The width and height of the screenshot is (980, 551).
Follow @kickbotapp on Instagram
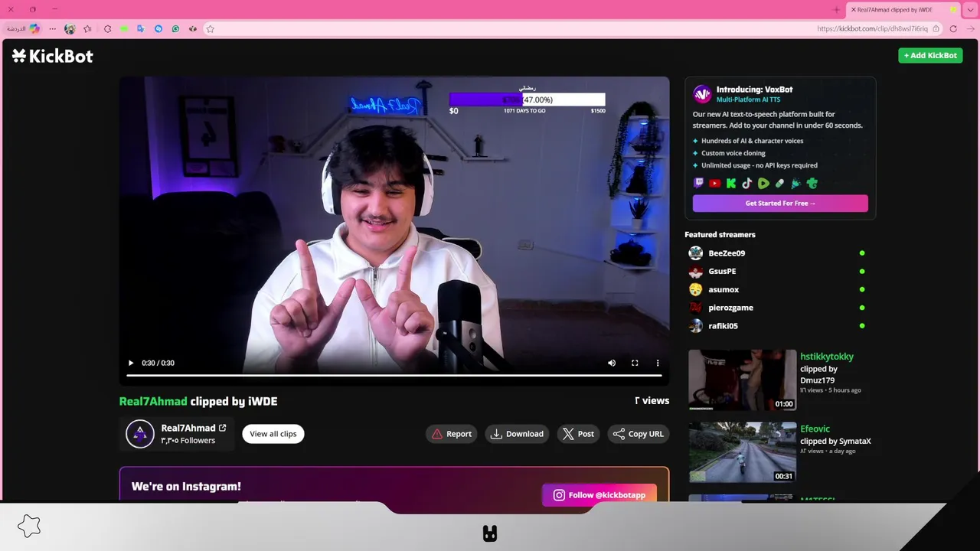599,495
